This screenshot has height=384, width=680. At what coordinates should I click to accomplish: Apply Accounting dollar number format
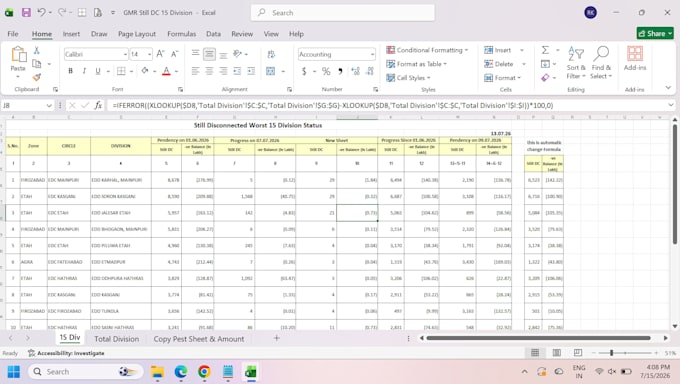point(304,71)
